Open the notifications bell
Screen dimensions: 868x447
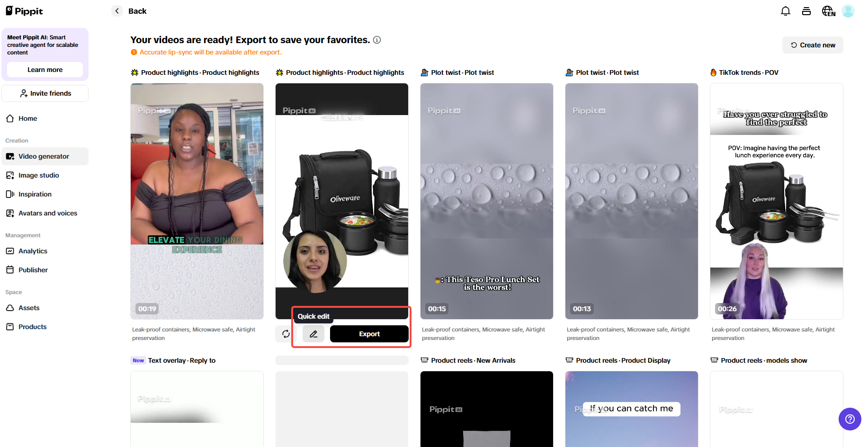click(x=786, y=11)
